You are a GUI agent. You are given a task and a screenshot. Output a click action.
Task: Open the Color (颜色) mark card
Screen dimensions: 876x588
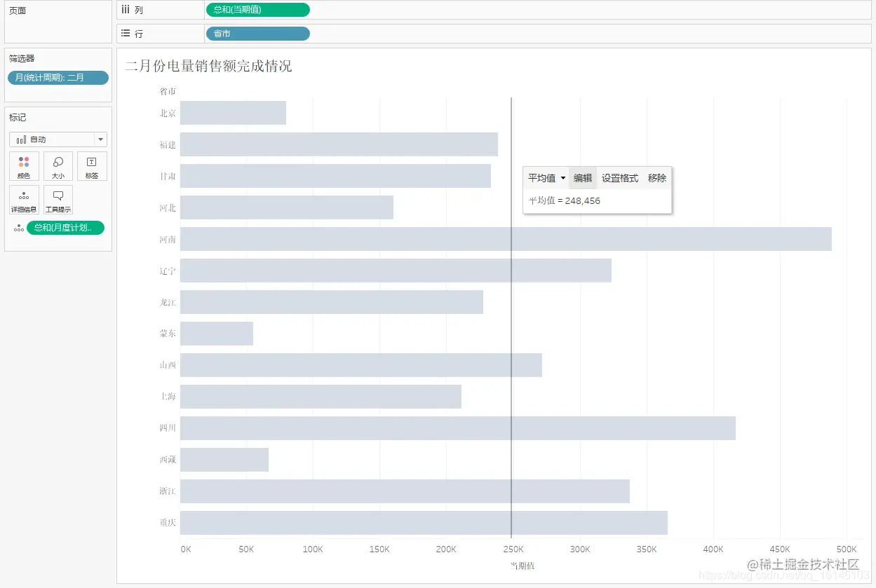click(24, 166)
